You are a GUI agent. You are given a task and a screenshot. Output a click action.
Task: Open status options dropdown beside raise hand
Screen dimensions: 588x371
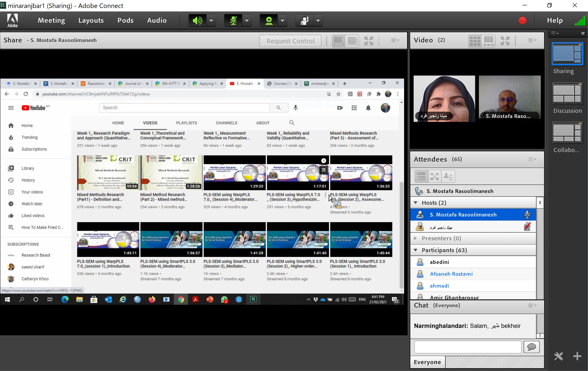(x=318, y=20)
